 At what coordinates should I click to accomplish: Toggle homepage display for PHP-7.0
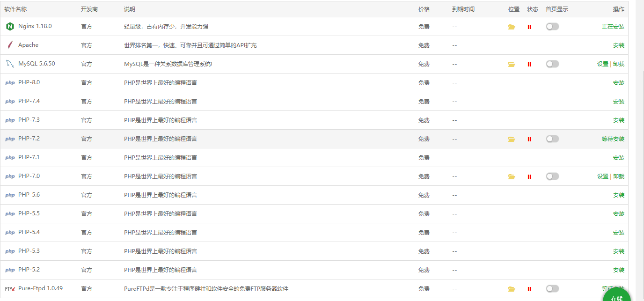pyautogui.click(x=552, y=176)
